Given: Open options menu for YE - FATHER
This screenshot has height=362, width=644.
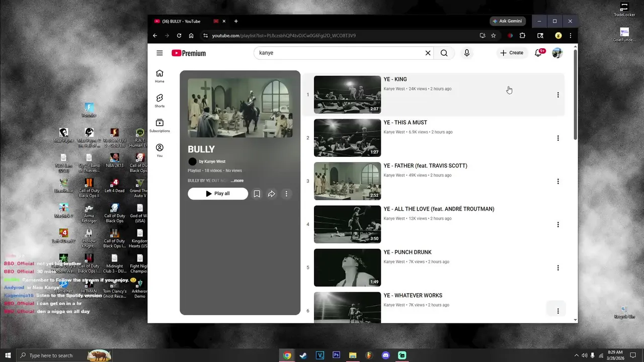Looking at the screenshot, I should [557, 181].
